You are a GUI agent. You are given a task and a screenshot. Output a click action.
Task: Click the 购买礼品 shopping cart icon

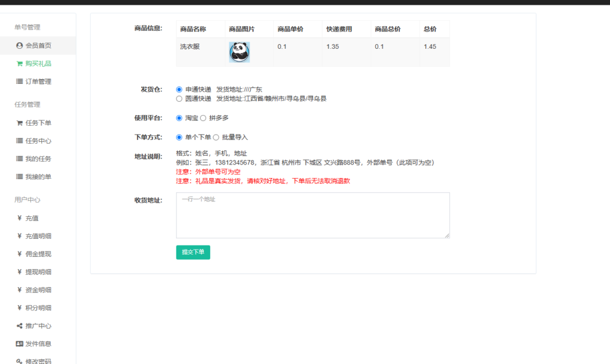(x=20, y=63)
